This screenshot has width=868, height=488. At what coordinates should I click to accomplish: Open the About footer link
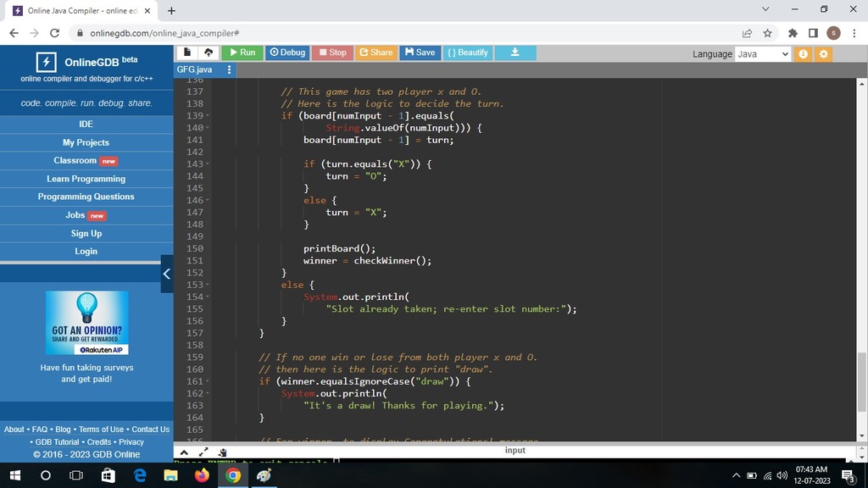[x=14, y=430]
